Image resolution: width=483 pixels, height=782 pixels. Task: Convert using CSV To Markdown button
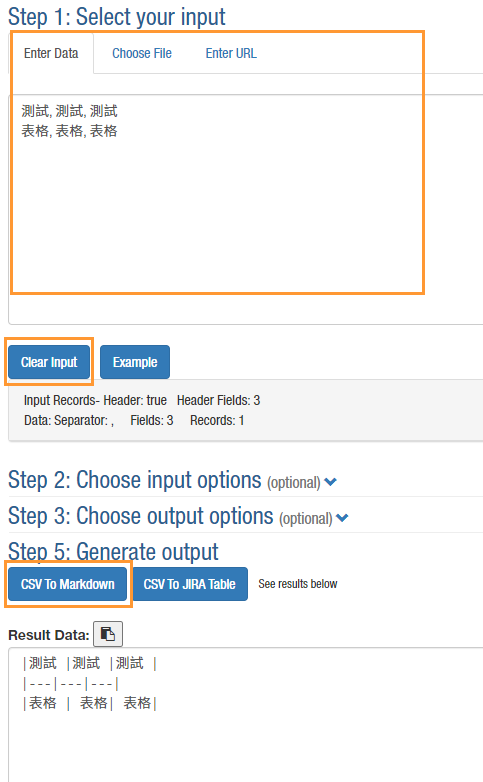[67, 584]
